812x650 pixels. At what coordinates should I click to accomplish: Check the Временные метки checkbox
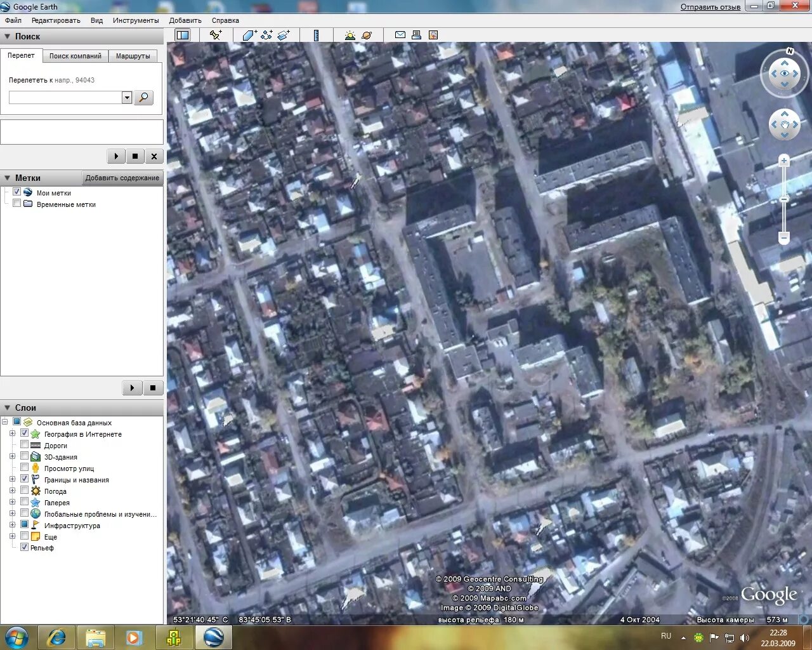[x=17, y=204]
